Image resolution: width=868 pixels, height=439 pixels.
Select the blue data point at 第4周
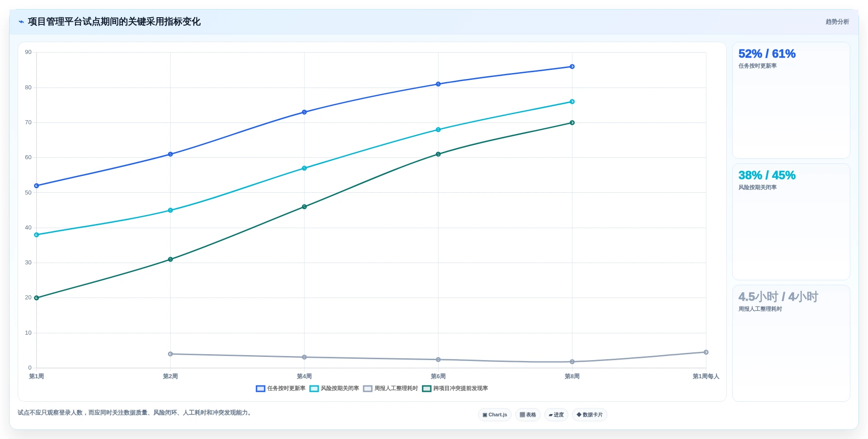[304, 112]
